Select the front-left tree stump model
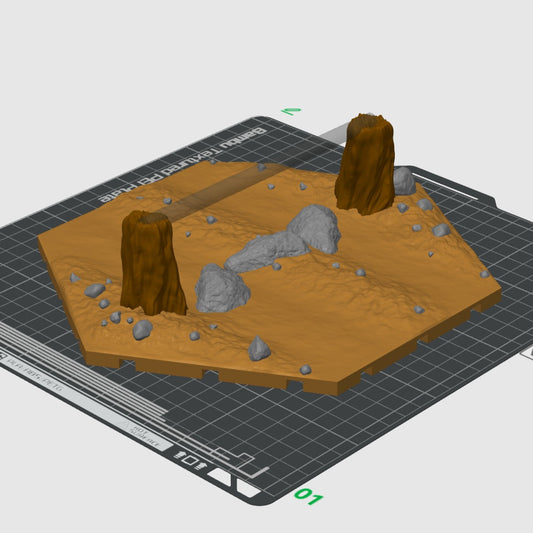This screenshot has width=533, height=533. (x=152, y=263)
